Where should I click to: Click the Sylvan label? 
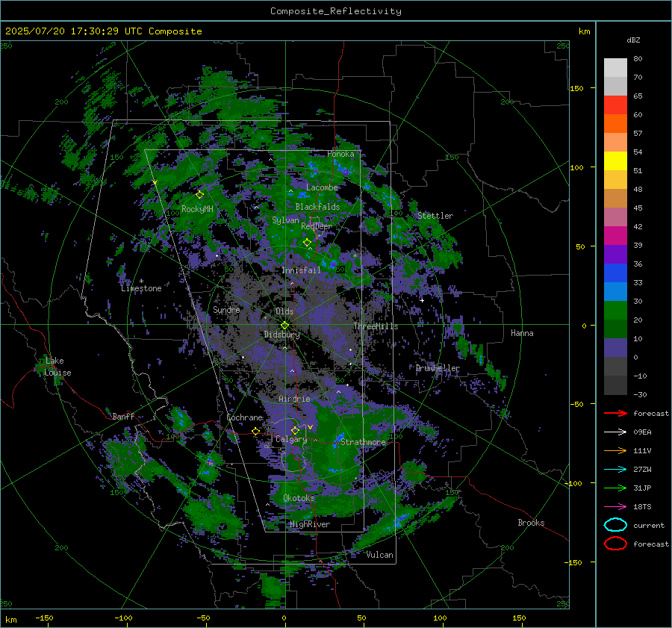(x=285, y=220)
